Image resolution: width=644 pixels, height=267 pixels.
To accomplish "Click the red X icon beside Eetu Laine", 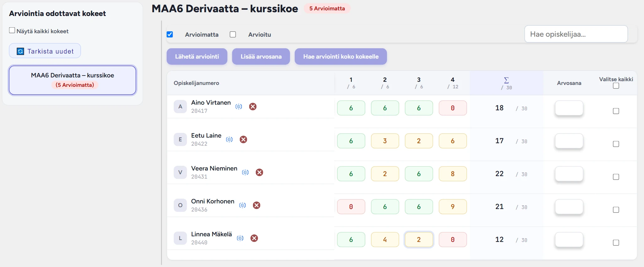I will [243, 139].
